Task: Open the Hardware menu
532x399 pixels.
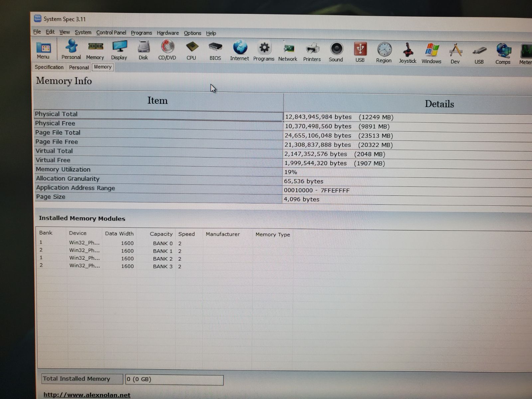Action: [168, 33]
